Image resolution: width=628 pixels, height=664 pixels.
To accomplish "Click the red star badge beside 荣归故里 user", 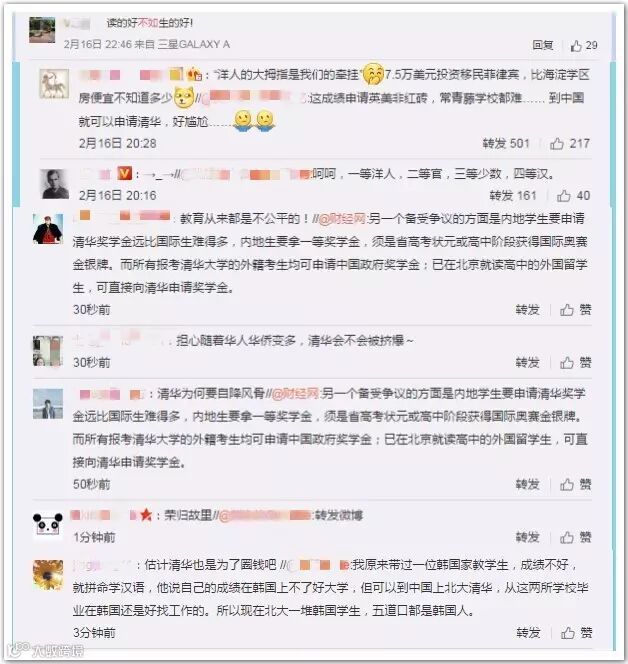I will [x=146, y=515].
